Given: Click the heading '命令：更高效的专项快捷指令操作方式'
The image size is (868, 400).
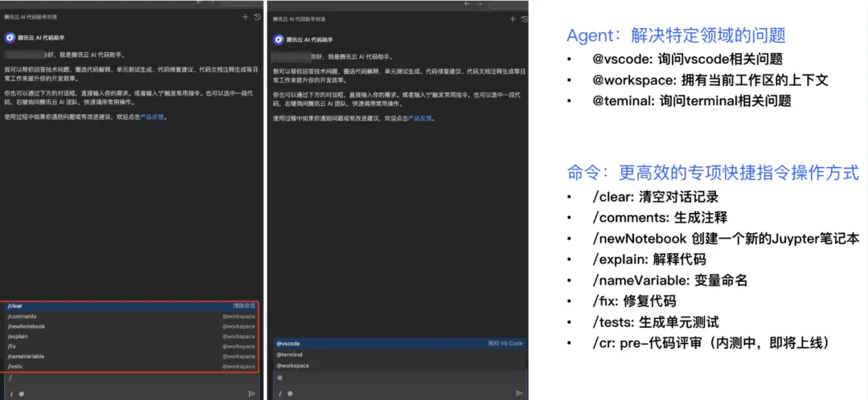Looking at the screenshot, I should pyautogui.click(x=713, y=173).
